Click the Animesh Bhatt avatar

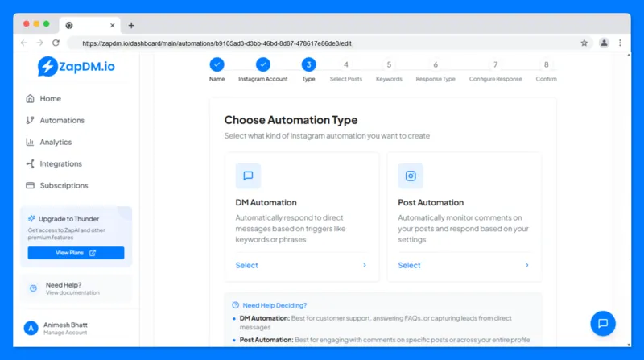(x=31, y=328)
